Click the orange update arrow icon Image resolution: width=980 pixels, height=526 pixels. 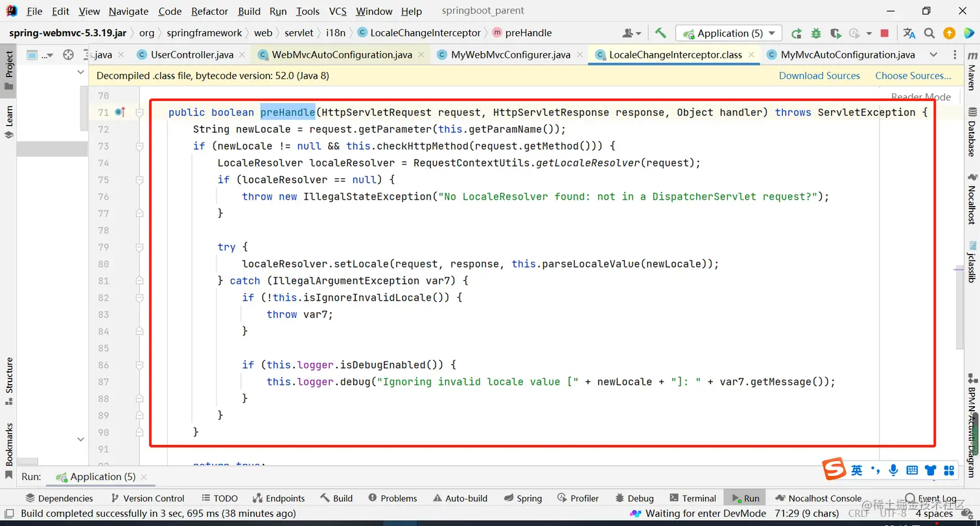pos(949,33)
